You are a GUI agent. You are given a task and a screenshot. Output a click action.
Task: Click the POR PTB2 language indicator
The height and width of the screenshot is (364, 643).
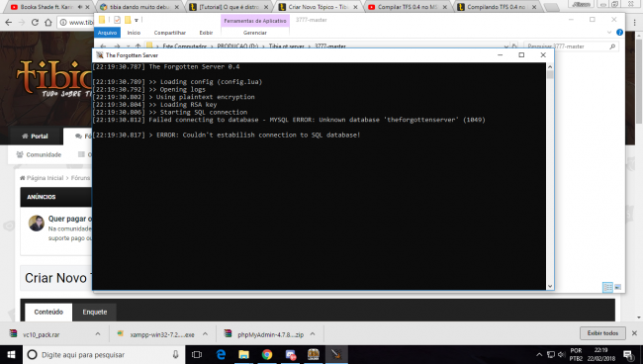(576, 354)
